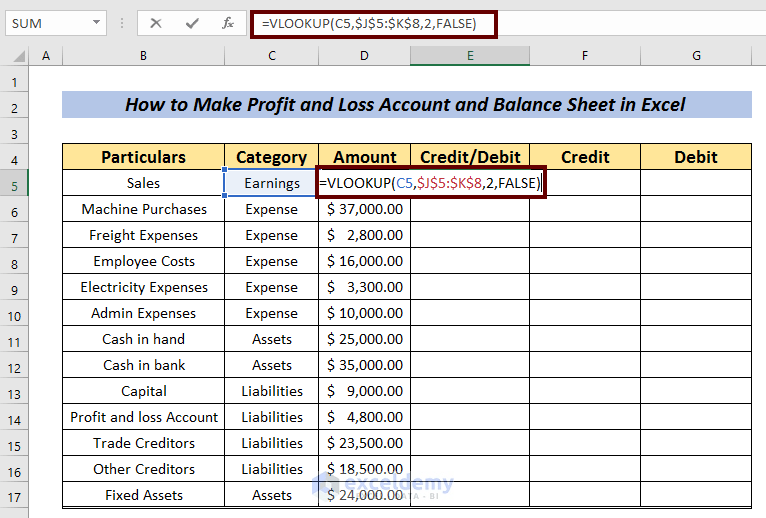The width and height of the screenshot is (766, 518).
Task: Select column D header
Action: [364, 56]
